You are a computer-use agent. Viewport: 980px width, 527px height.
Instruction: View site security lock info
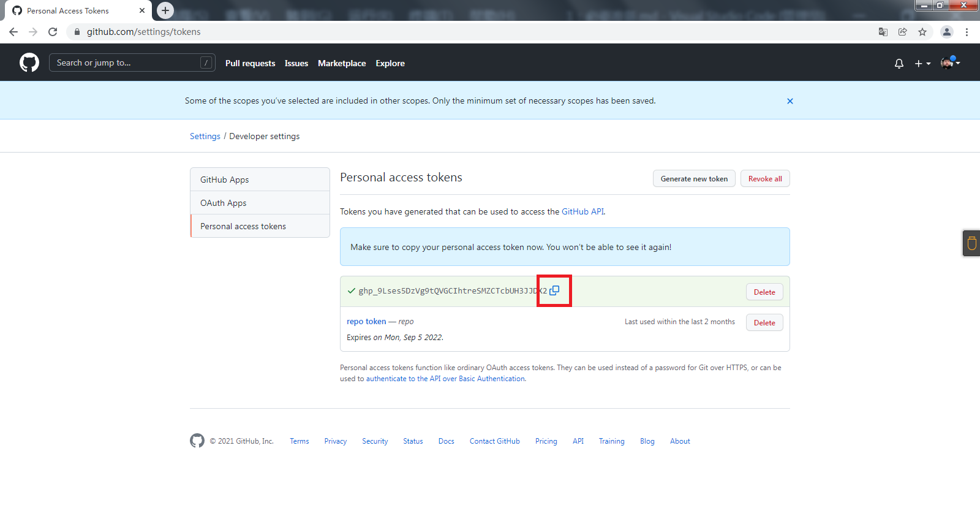click(77, 32)
